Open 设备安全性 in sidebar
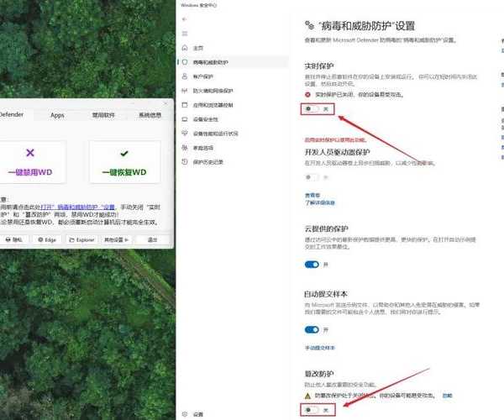 (x=206, y=118)
